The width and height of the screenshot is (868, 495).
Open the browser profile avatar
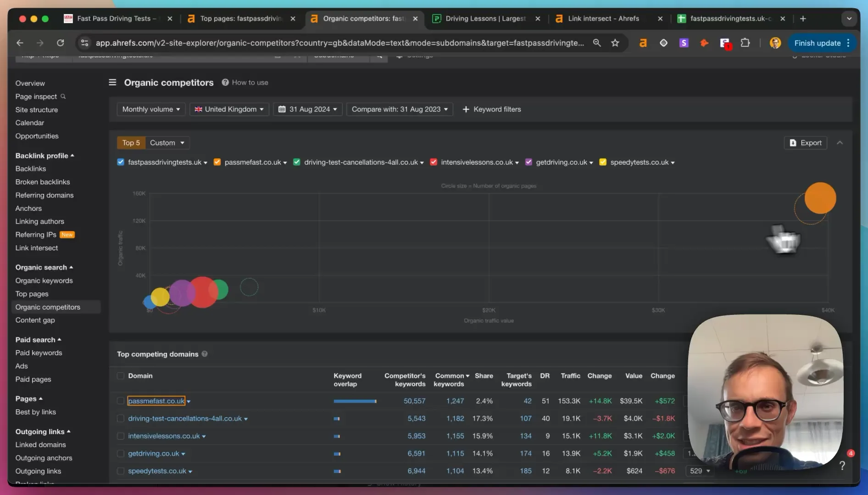[x=775, y=43]
